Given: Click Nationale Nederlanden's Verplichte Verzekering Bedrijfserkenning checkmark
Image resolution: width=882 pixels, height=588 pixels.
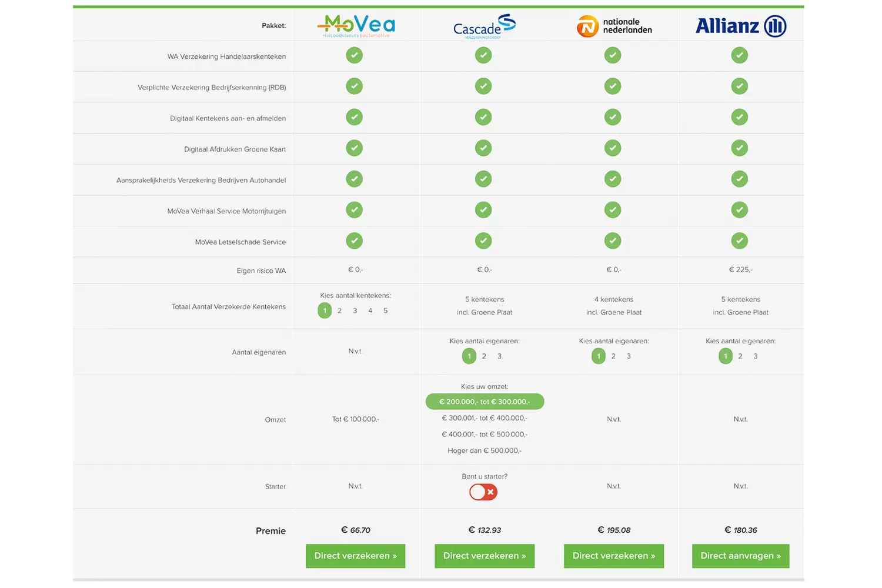Looking at the screenshot, I should coord(613,86).
